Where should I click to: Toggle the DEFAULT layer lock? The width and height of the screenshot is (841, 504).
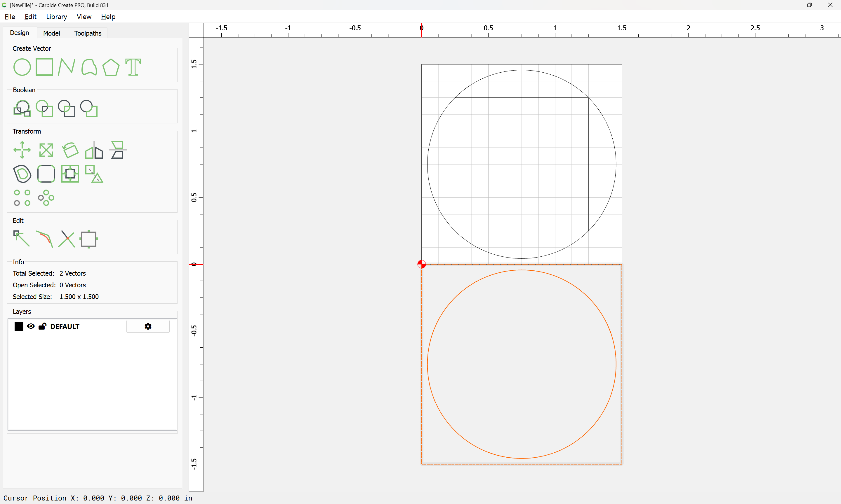(x=42, y=326)
